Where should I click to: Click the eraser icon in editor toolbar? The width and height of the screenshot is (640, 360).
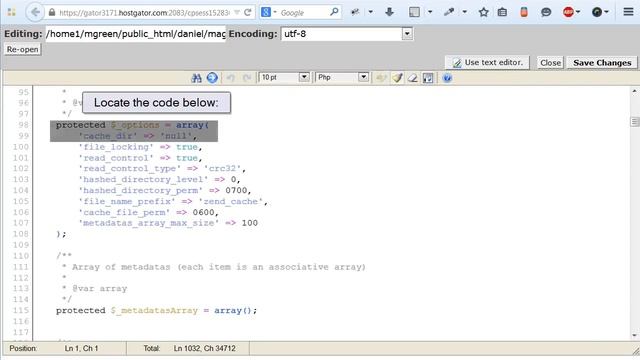tap(413, 78)
